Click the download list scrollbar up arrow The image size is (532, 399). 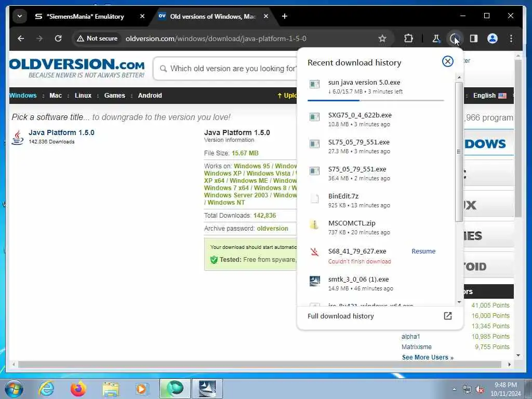[459, 78]
